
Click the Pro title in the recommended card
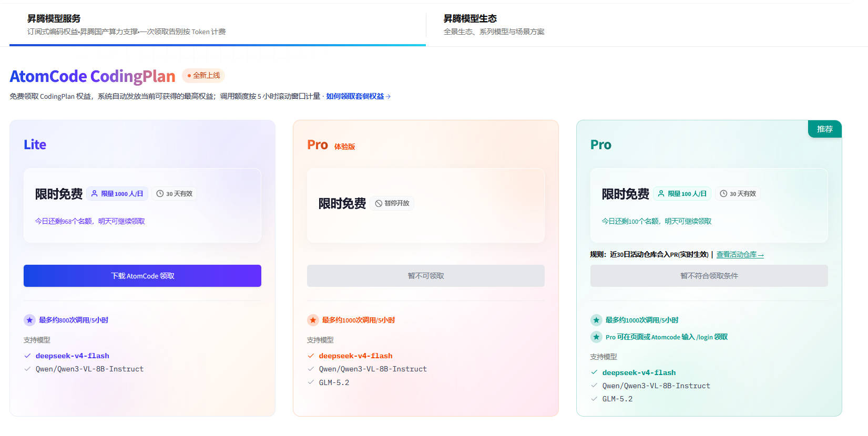(x=601, y=144)
